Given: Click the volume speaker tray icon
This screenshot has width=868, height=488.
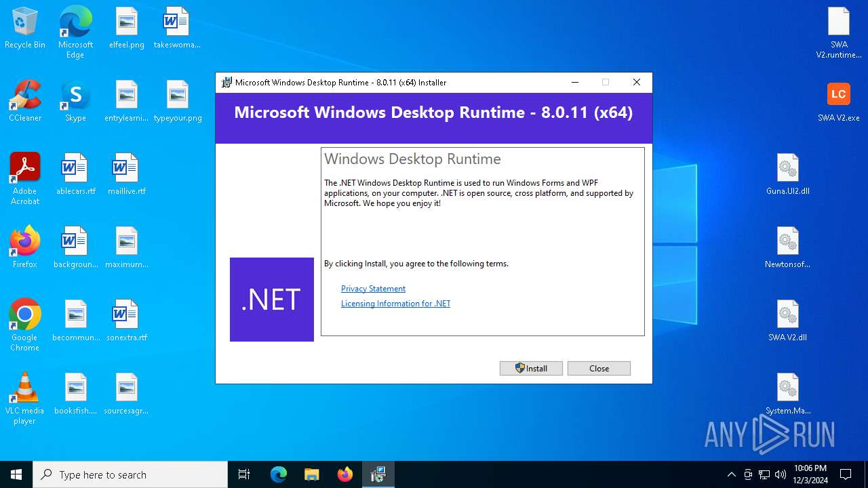Looking at the screenshot, I should (x=781, y=474).
